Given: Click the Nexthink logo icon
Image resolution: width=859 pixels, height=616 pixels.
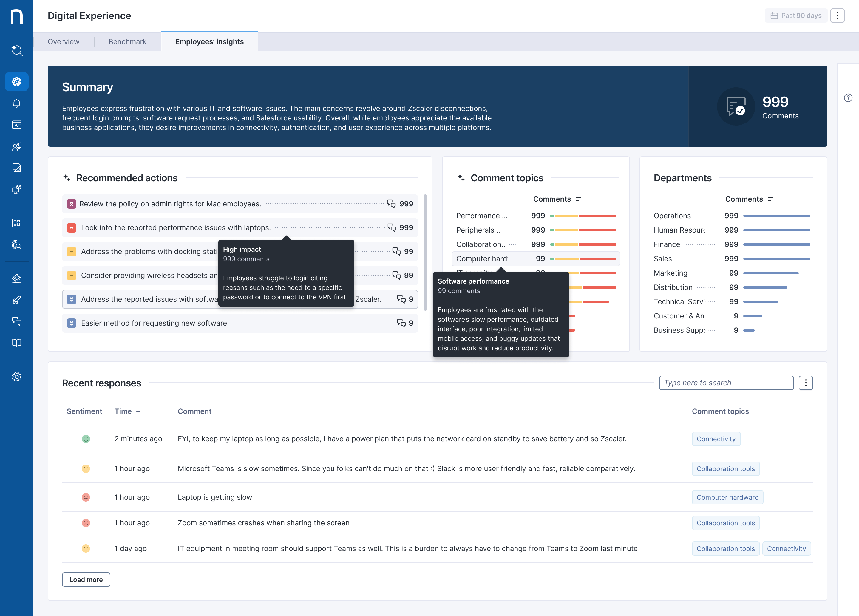Looking at the screenshot, I should [17, 17].
